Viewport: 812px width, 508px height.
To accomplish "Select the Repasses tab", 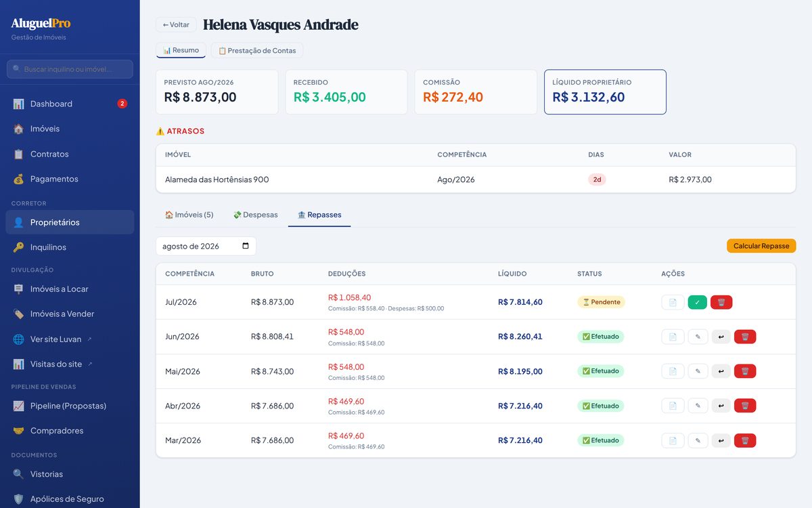I will coord(319,215).
